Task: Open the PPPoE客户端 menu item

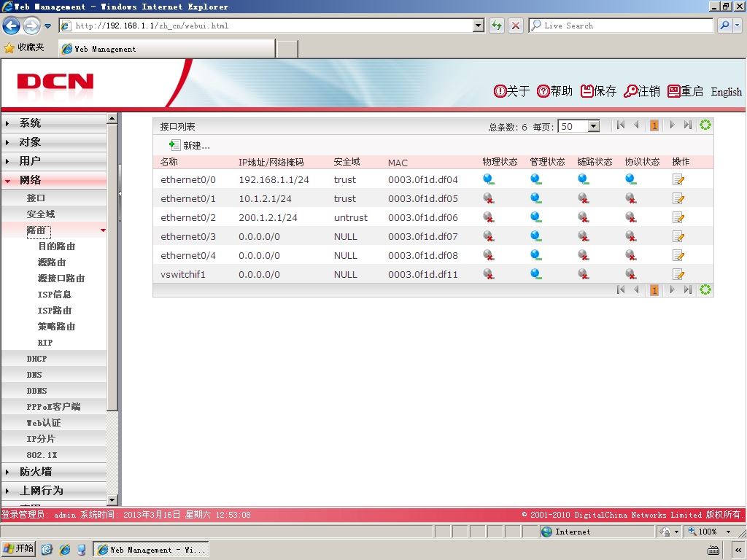Action: click(x=54, y=407)
